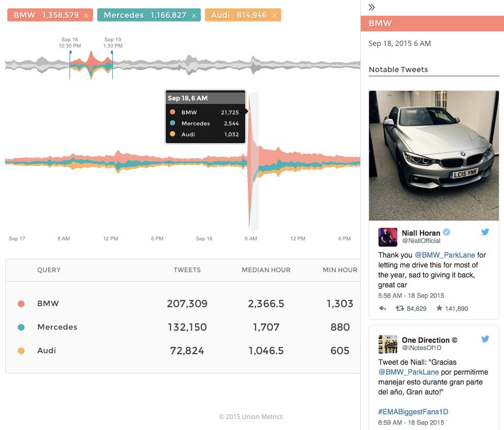Toggle the BMW series color dot in table
The image size is (504, 430).
coord(21,304)
